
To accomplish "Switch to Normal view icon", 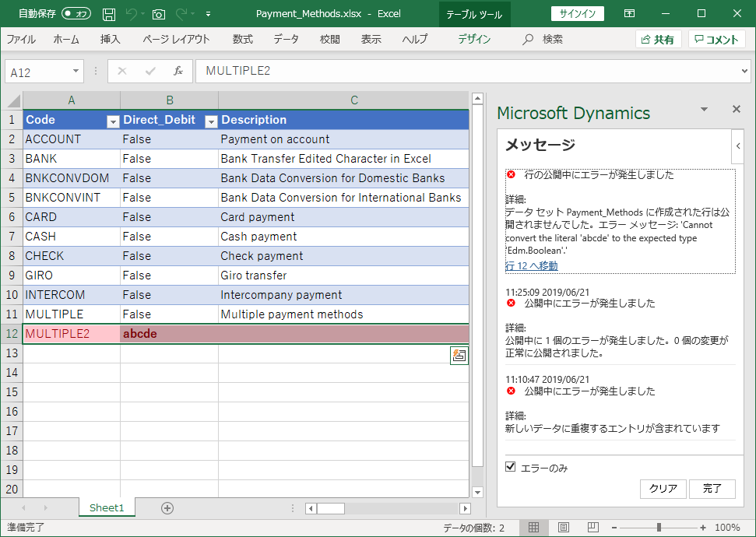I will tap(533, 528).
